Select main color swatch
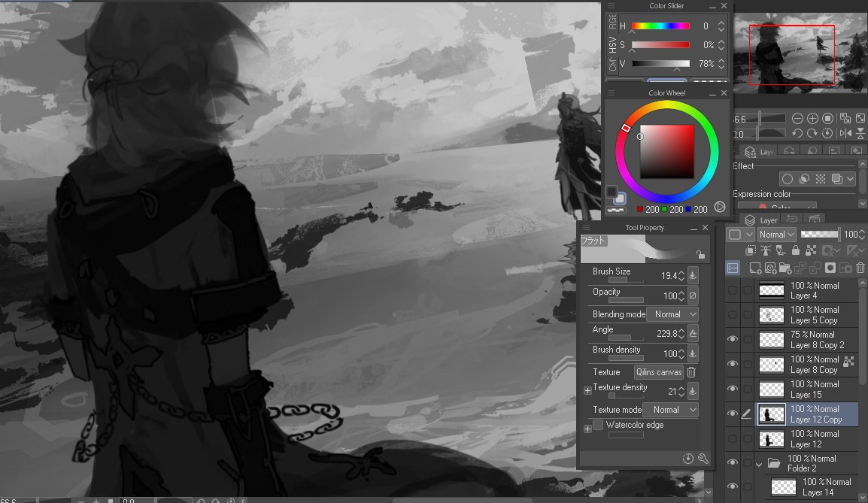868x503 pixels. 612,192
